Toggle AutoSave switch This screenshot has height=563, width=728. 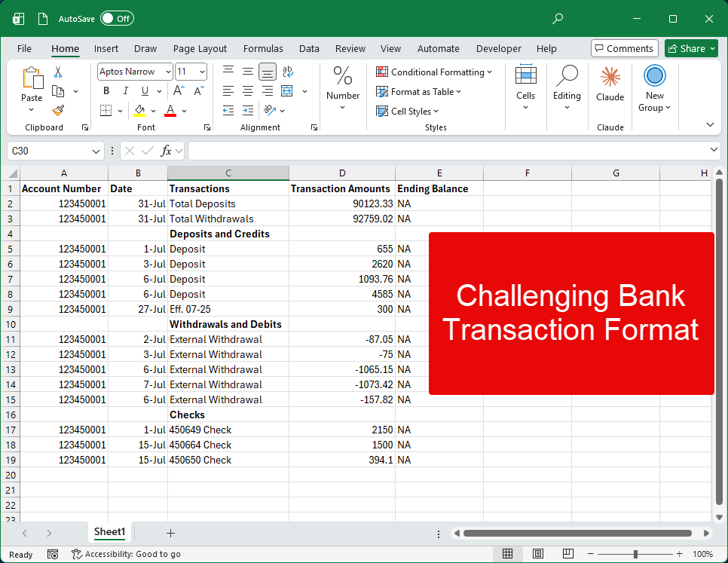[117, 19]
